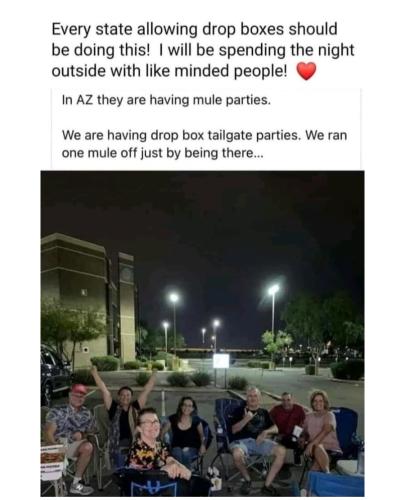The height and width of the screenshot is (500, 405).
Task: Click the parked dark vehicle at left
Action: pyautogui.click(x=54, y=370)
